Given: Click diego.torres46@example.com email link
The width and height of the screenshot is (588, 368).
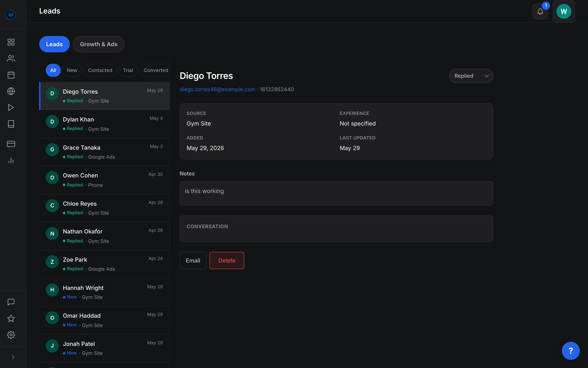Looking at the screenshot, I should [x=217, y=89].
